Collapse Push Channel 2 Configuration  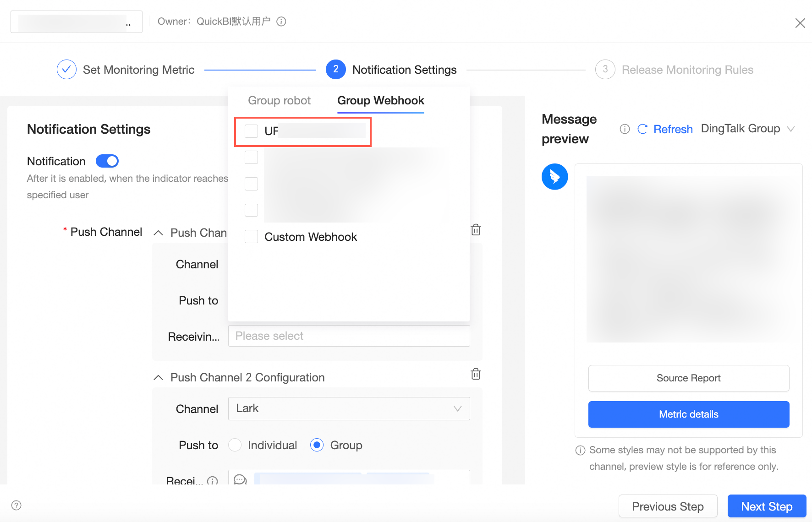coord(158,377)
